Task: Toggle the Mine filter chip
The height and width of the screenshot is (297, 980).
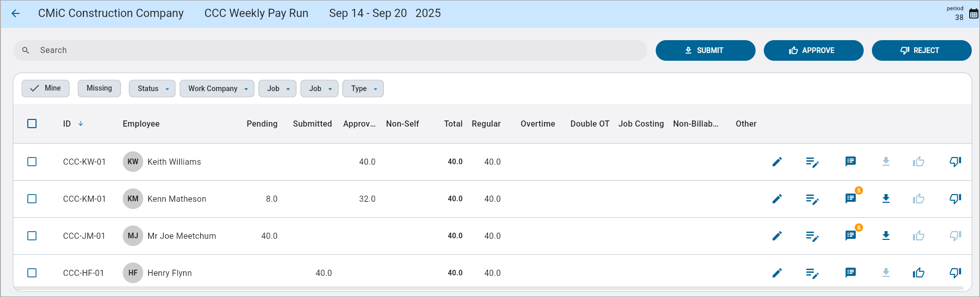Action: click(x=46, y=89)
